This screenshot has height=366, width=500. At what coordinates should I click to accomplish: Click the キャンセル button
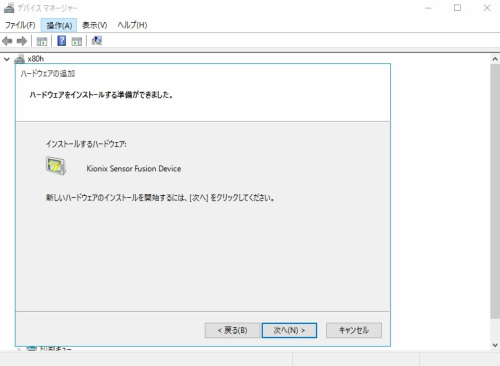(354, 330)
